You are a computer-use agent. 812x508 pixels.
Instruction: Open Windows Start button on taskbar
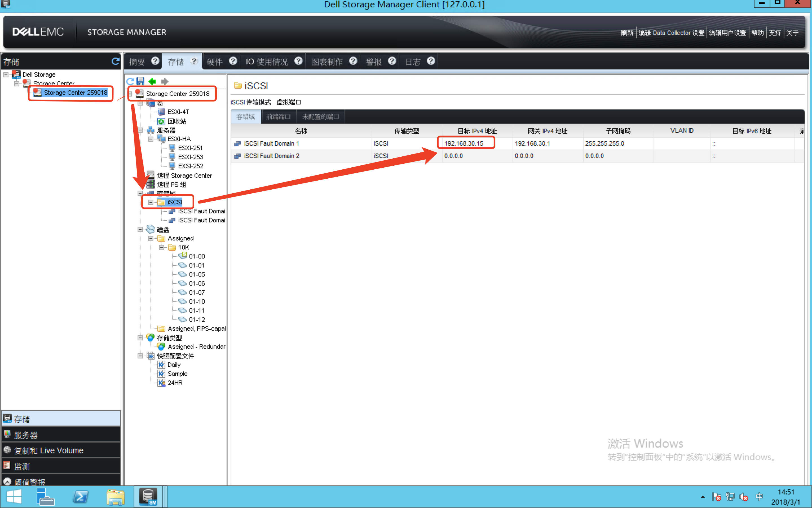coord(14,497)
